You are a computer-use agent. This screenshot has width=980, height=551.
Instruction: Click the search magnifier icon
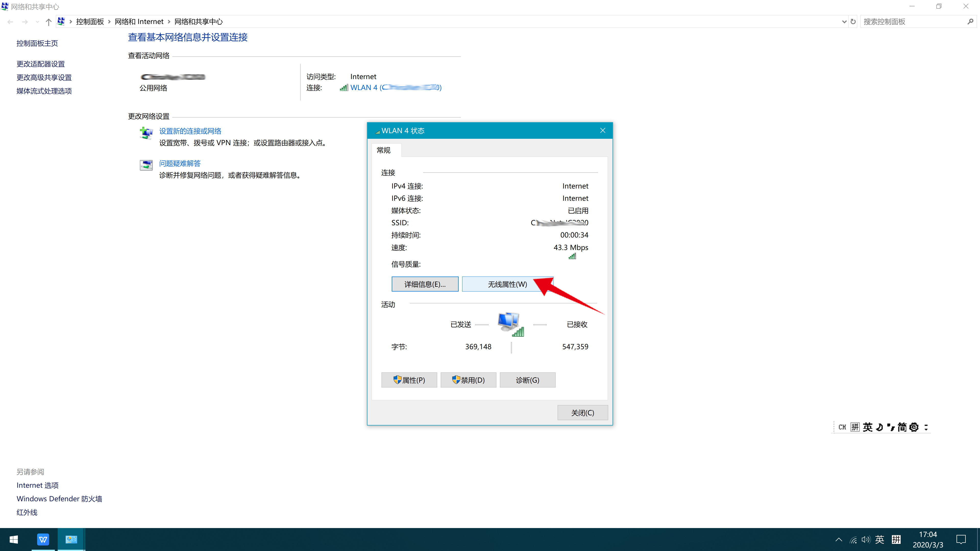pyautogui.click(x=971, y=22)
